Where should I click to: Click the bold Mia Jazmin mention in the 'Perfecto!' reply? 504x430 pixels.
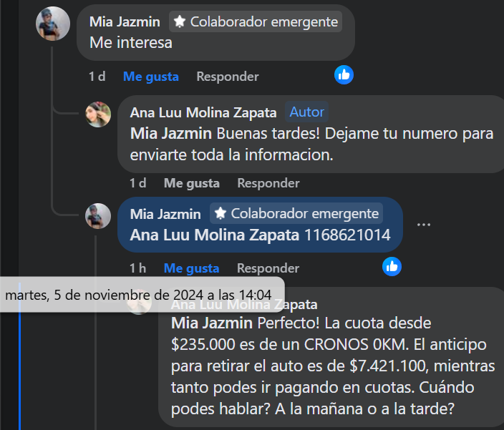[212, 323]
